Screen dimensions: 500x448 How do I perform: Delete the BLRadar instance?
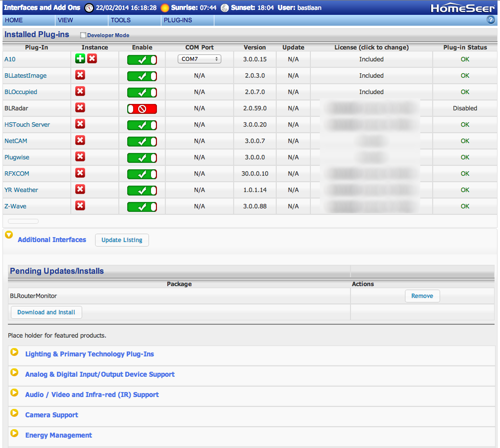(x=80, y=107)
